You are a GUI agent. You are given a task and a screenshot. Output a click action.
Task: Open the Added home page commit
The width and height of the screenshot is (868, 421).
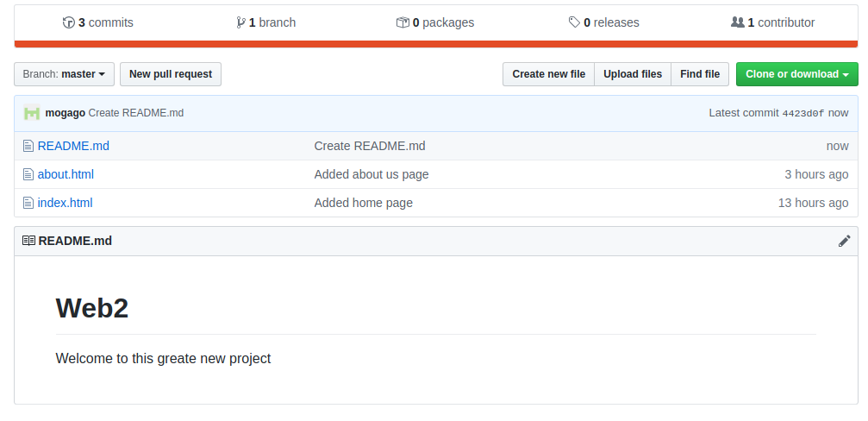pyautogui.click(x=364, y=203)
